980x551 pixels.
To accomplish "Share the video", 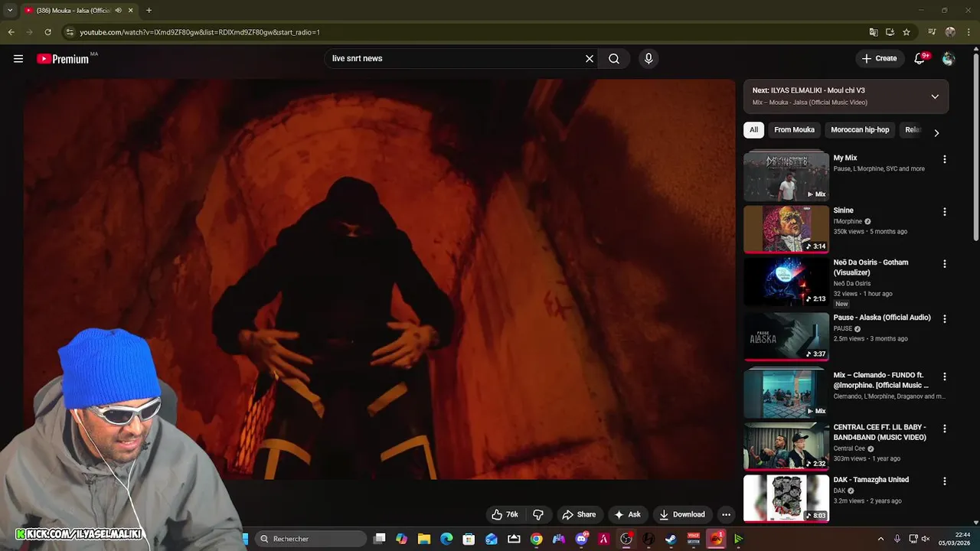I will pos(579,514).
